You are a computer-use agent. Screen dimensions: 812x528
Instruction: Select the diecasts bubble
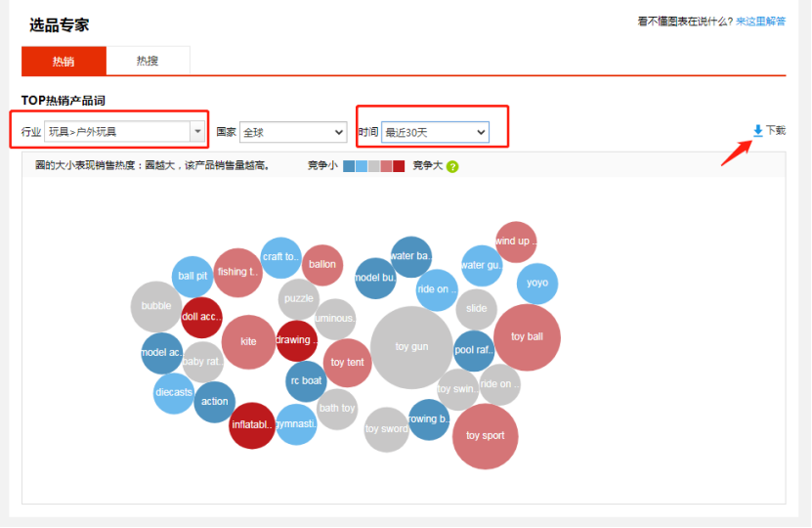[x=174, y=393]
